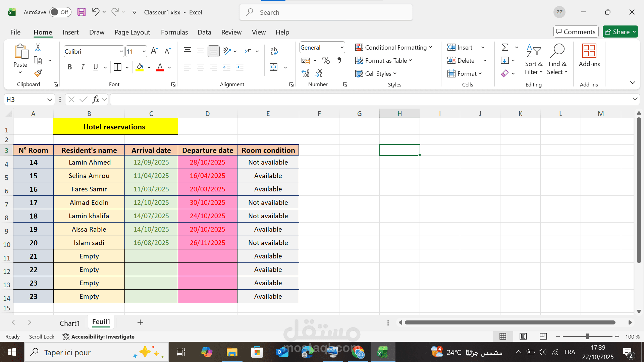Open the General number format dropdown
Image resolution: width=644 pixels, height=362 pixels.
click(x=342, y=47)
